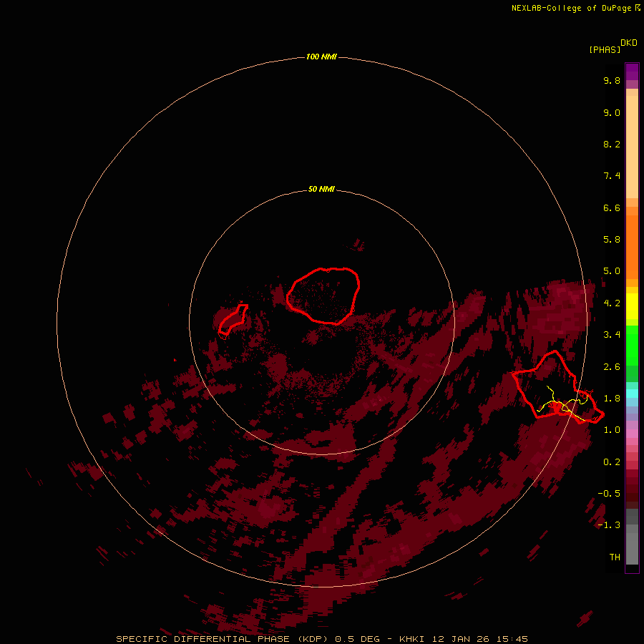Click the red-outlined island at the eastern edge

(x=557, y=387)
